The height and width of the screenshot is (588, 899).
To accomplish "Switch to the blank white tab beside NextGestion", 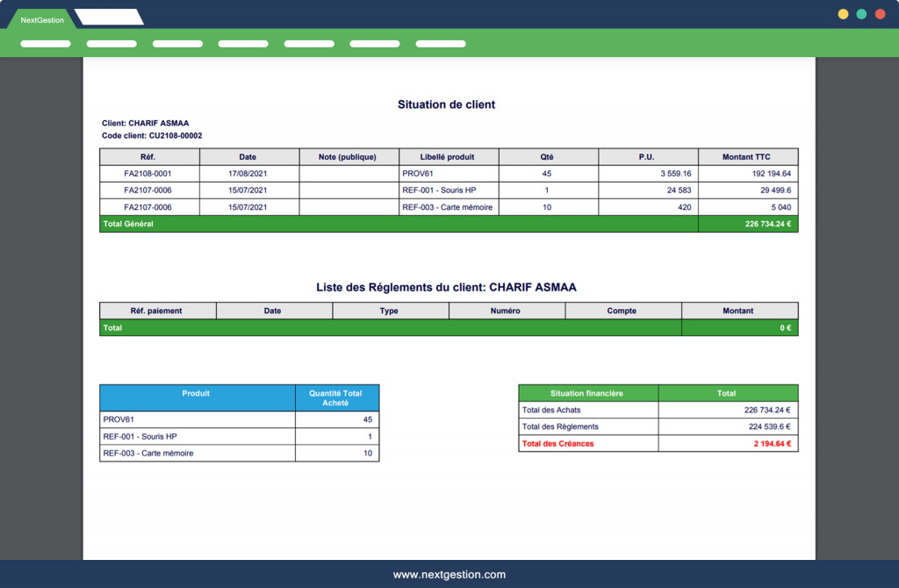I will [x=109, y=18].
